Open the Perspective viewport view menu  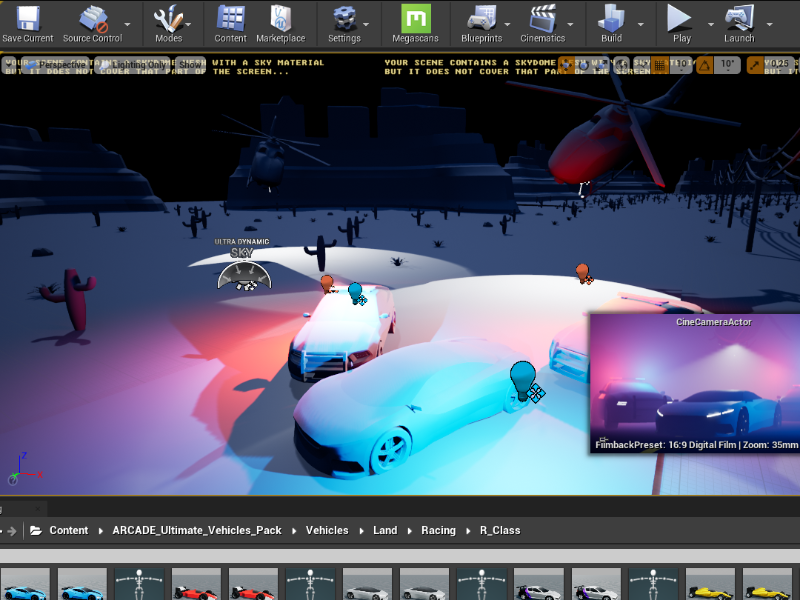pos(59,64)
